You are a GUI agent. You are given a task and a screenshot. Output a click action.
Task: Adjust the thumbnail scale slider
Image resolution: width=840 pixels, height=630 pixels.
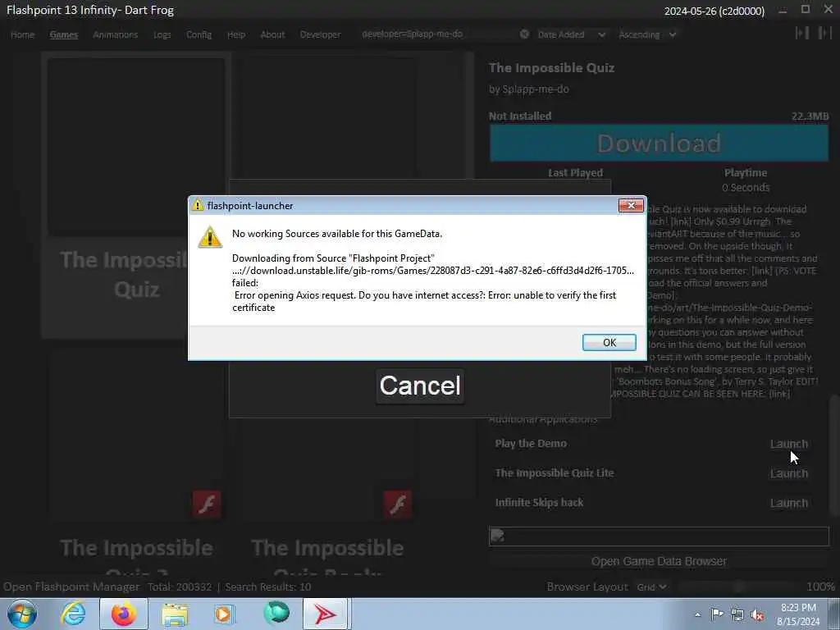pyautogui.click(x=739, y=587)
